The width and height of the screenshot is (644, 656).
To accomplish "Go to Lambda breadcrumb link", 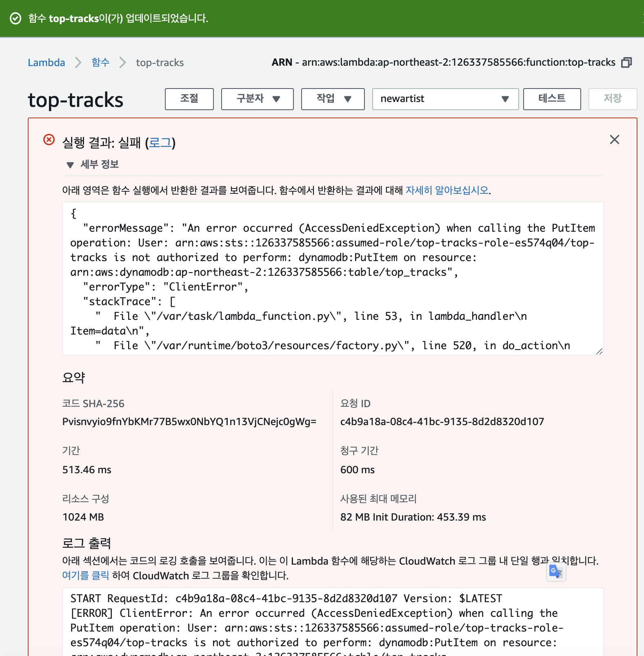I will click(x=47, y=63).
